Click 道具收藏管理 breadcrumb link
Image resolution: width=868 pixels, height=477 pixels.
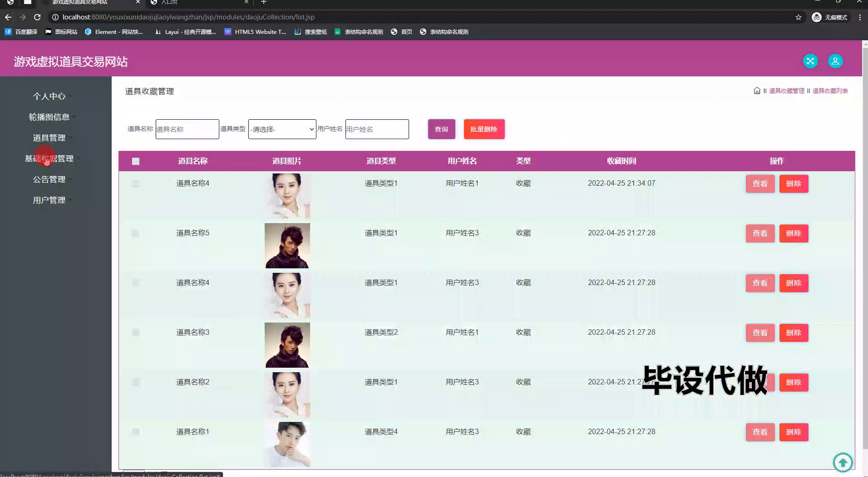click(x=787, y=91)
